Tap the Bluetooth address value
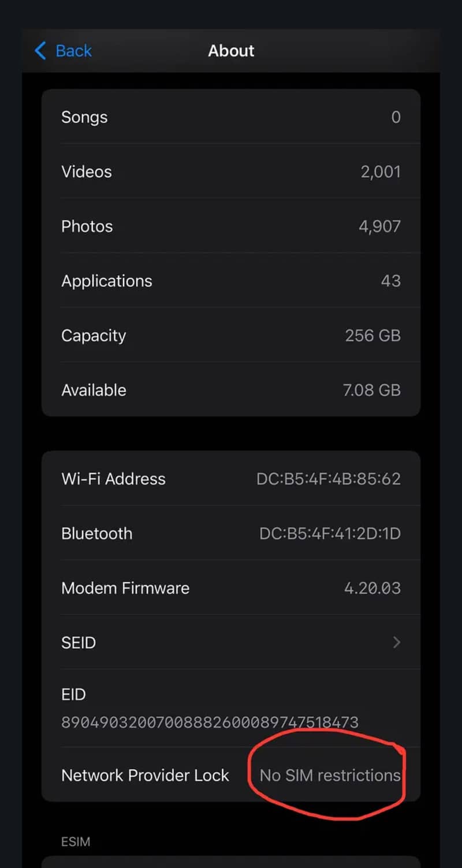 pos(329,533)
